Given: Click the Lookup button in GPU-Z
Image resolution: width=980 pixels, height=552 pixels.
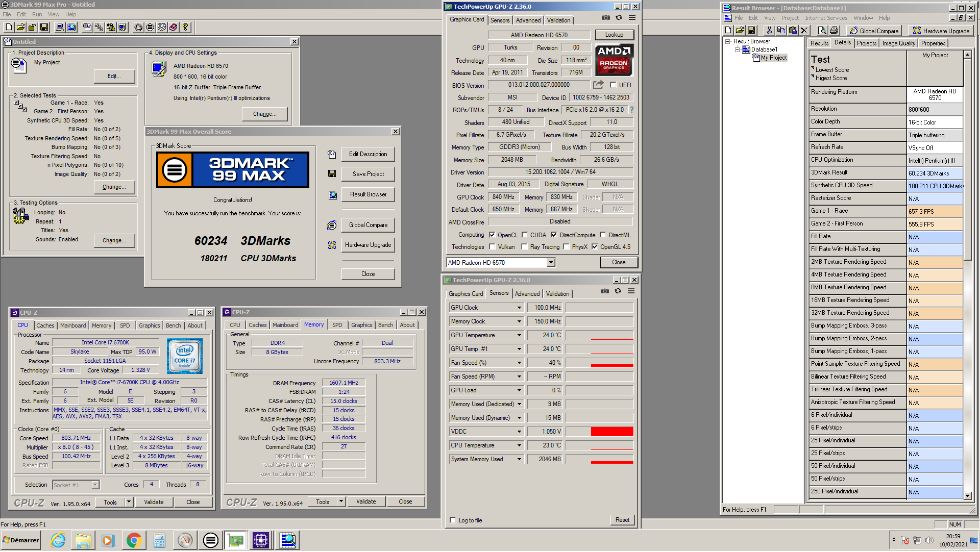Looking at the screenshot, I should coord(614,35).
